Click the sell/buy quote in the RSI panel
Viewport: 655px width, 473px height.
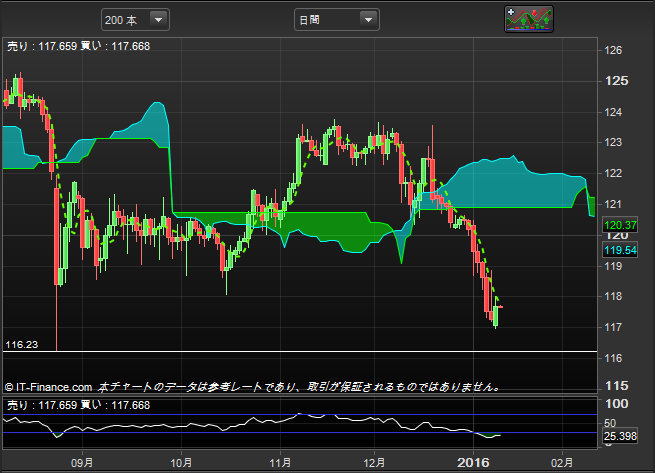pos(79,405)
